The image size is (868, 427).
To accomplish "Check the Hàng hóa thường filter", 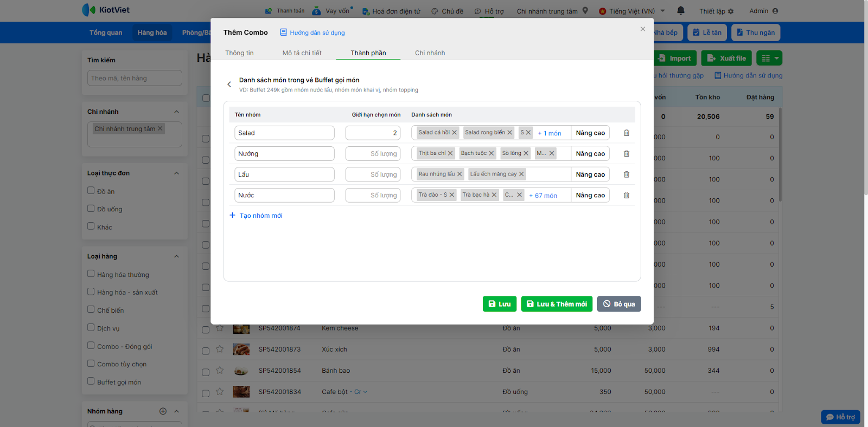I will point(91,274).
